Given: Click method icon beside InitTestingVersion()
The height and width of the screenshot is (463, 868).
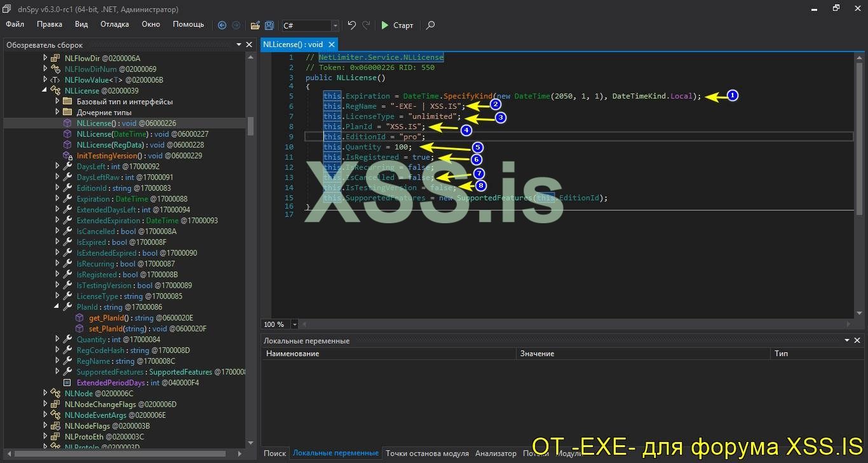Looking at the screenshot, I should click(x=67, y=156).
